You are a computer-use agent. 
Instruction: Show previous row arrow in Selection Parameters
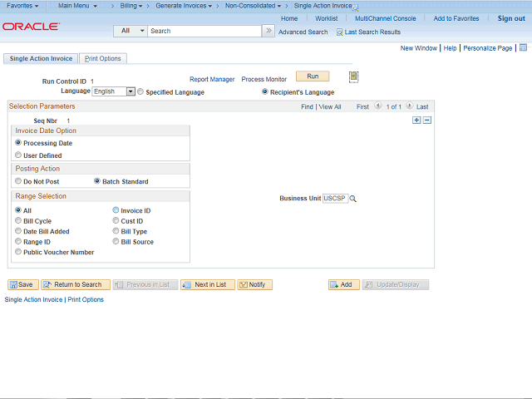click(377, 106)
